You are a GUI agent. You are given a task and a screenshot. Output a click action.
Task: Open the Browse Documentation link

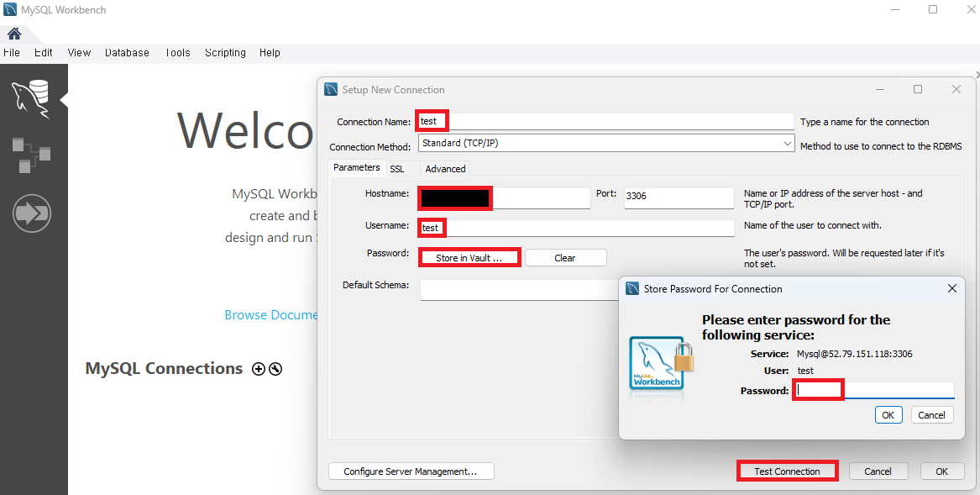tap(271, 315)
